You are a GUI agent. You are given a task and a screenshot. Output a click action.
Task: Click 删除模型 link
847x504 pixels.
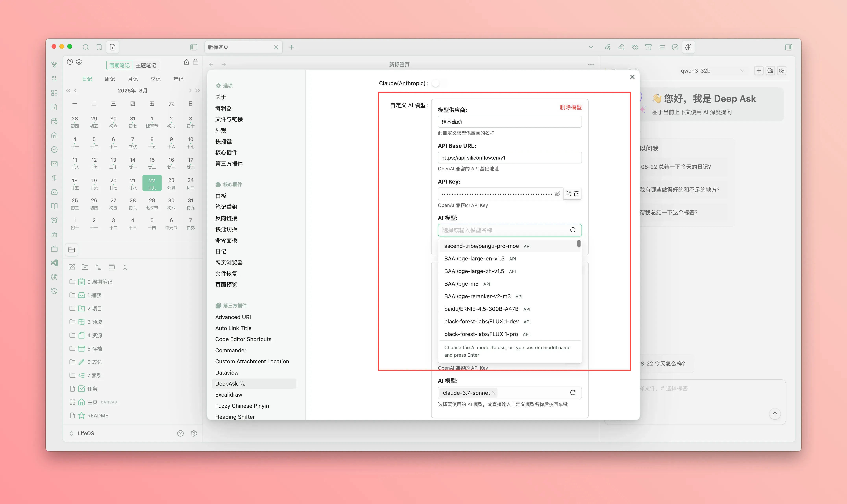571,107
